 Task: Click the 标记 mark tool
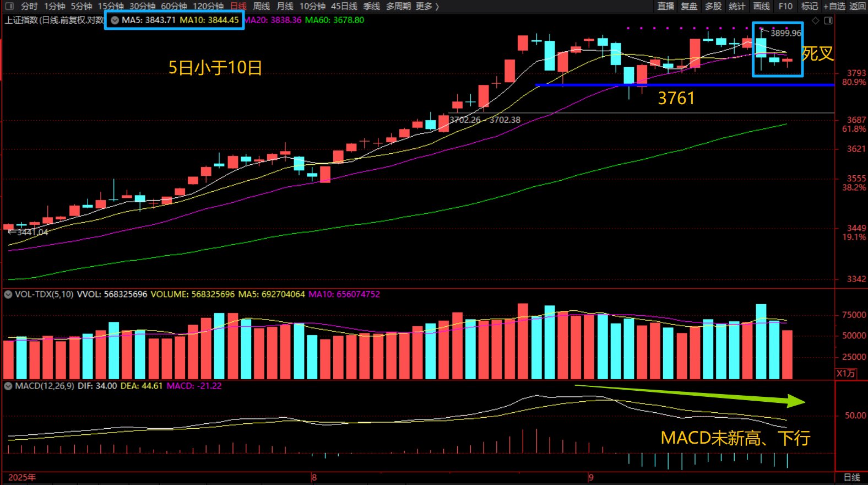point(809,6)
